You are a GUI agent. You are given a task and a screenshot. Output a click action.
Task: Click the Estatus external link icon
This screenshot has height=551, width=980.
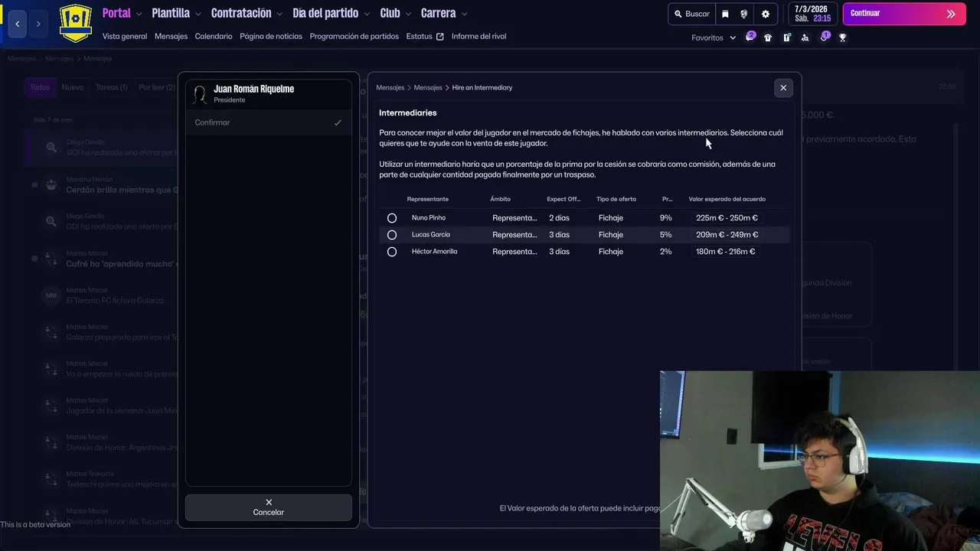pos(439,37)
